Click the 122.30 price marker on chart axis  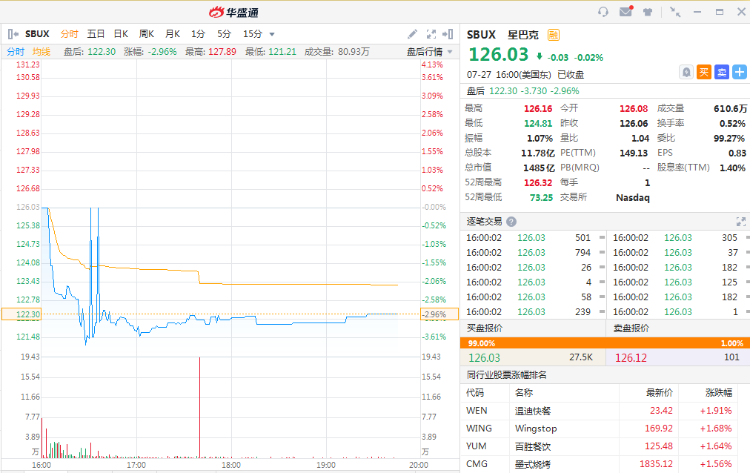click(22, 314)
